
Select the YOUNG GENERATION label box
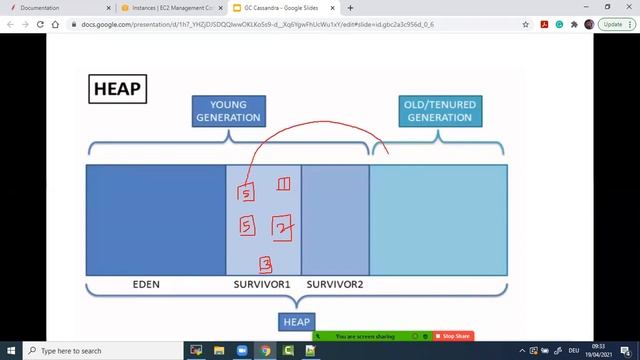coord(229,111)
